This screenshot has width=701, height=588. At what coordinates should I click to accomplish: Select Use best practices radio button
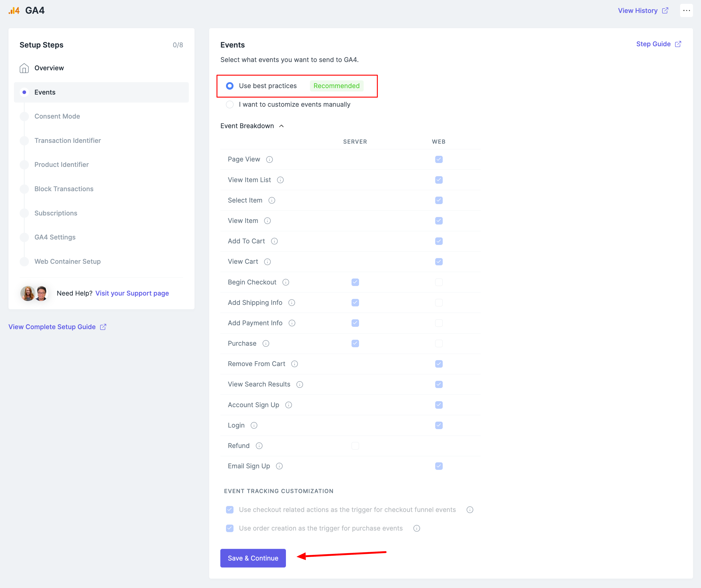point(230,86)
